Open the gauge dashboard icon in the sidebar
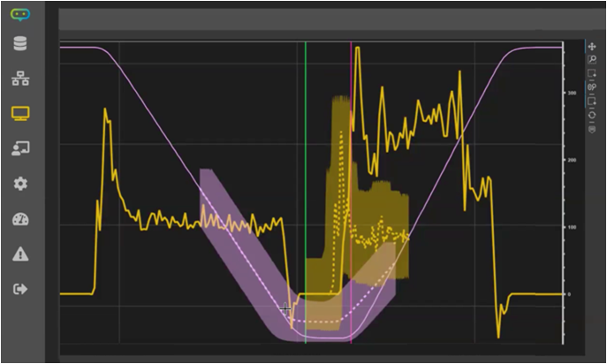 [x=20, y=219]
